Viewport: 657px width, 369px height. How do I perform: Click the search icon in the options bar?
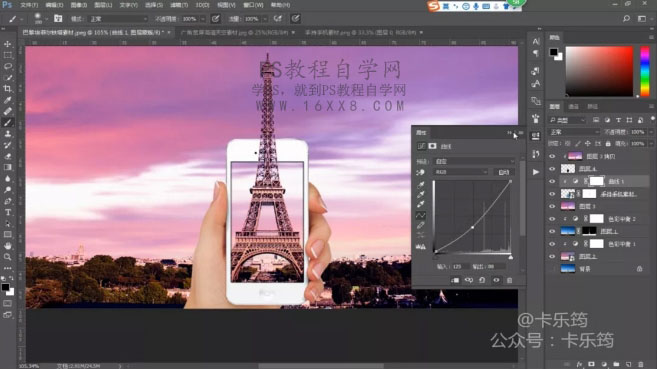(x=626, y=19)
